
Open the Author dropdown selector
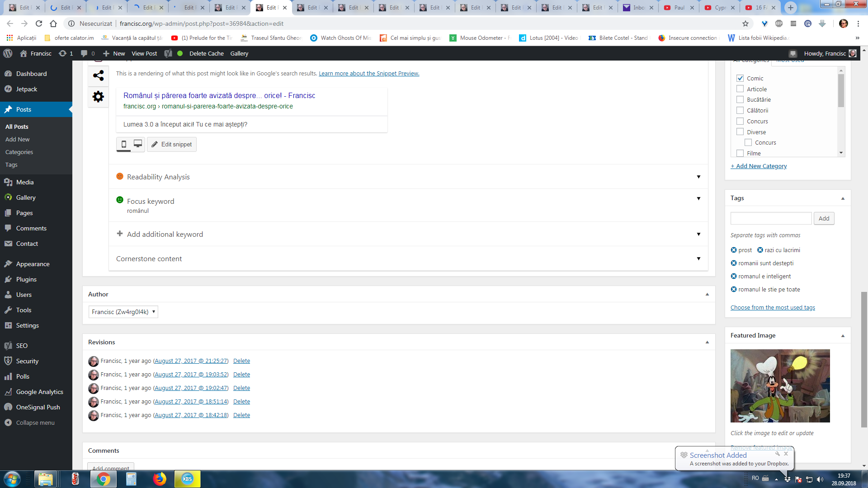pos(123,312)
